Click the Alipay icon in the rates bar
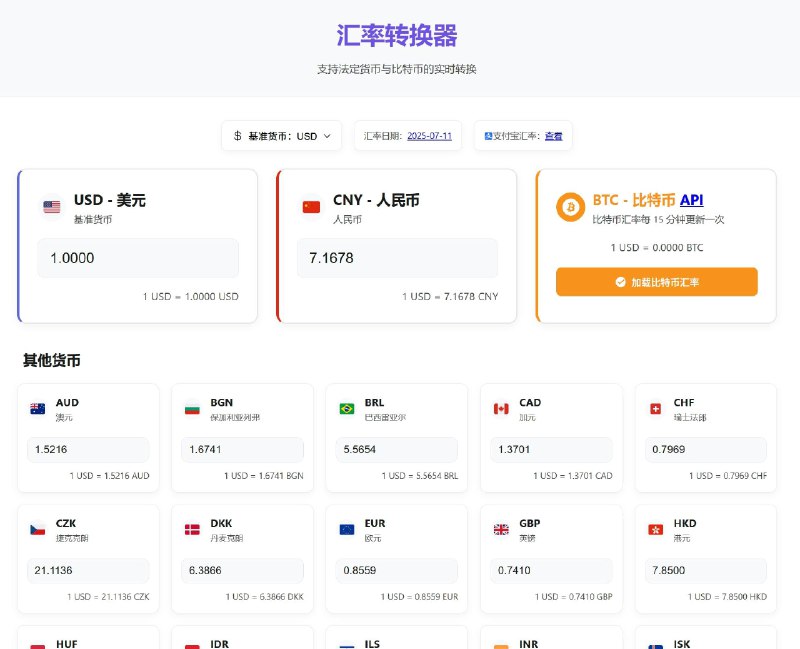The image size is (800, 649). (x=488, y=135)
